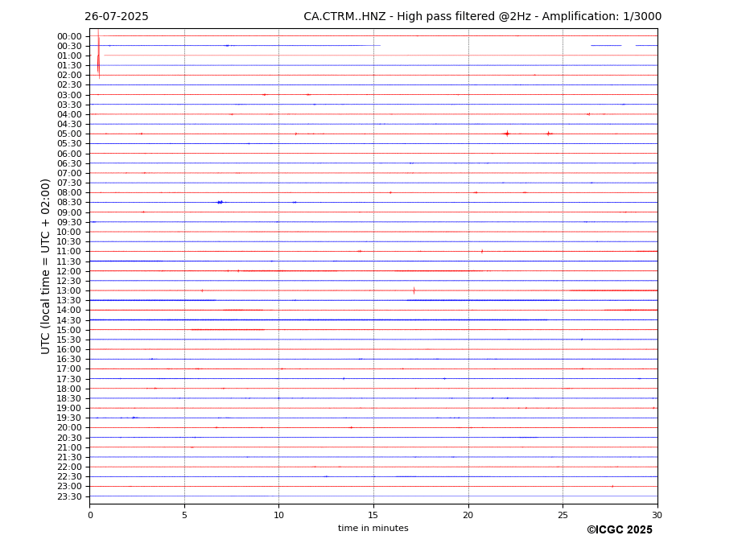Click the 22:30 time row label
This screenshot has height=560, width=746.
69,477
